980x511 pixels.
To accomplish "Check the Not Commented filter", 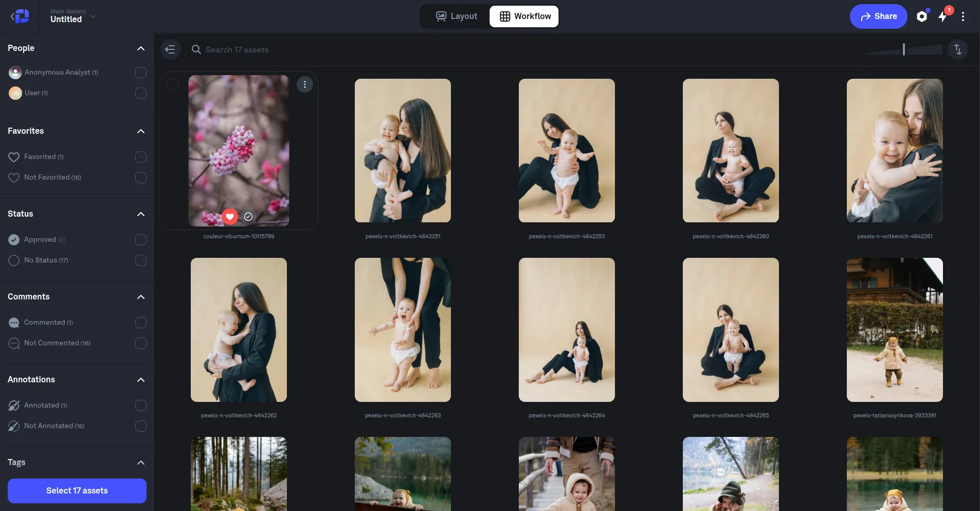I will click(x=140, y=343).
